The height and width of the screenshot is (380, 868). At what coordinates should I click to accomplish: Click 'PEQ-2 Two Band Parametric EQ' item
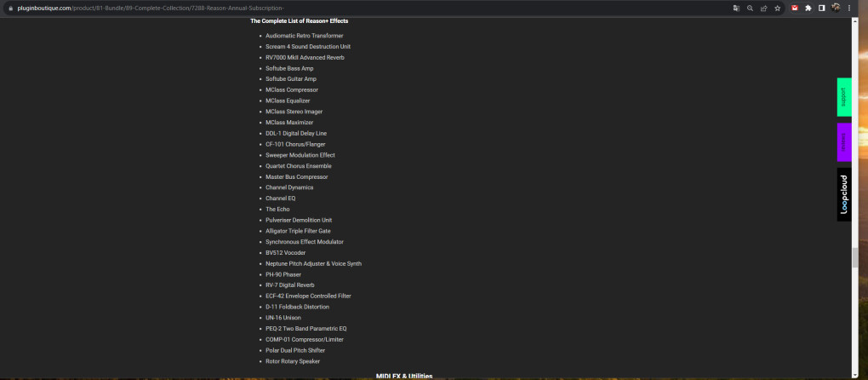point(306,329)
